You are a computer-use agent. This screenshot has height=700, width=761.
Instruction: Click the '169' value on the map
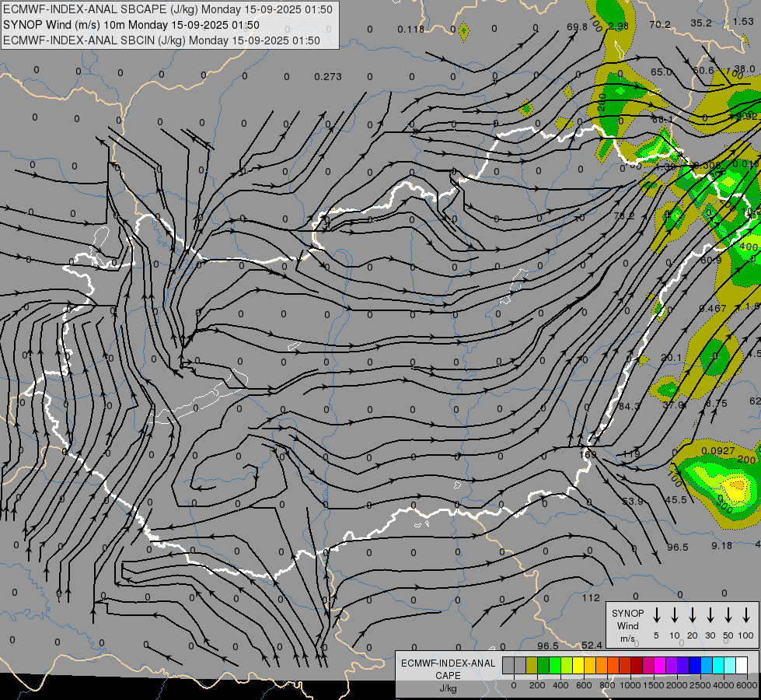tap(588, 455)
